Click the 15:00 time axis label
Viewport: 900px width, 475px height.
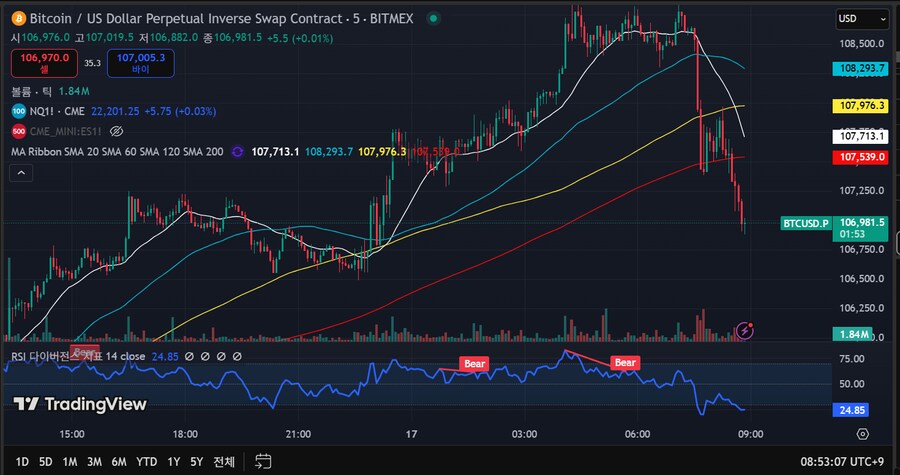point(72,434)
